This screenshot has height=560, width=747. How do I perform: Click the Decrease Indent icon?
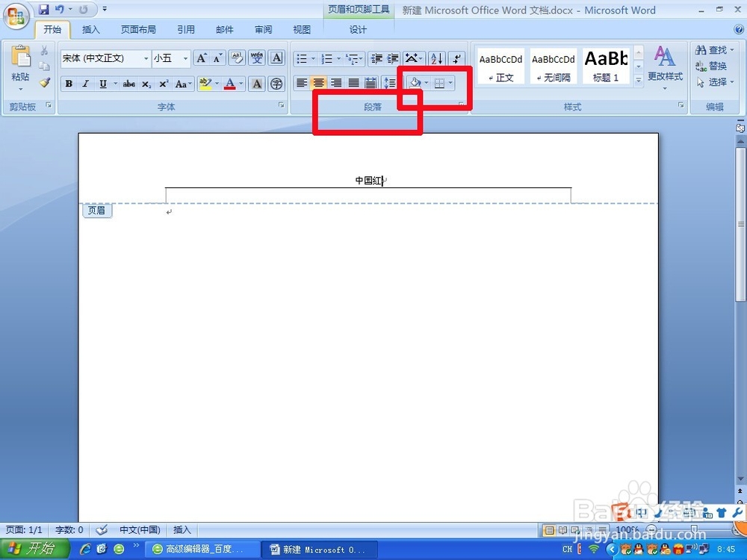376,58
